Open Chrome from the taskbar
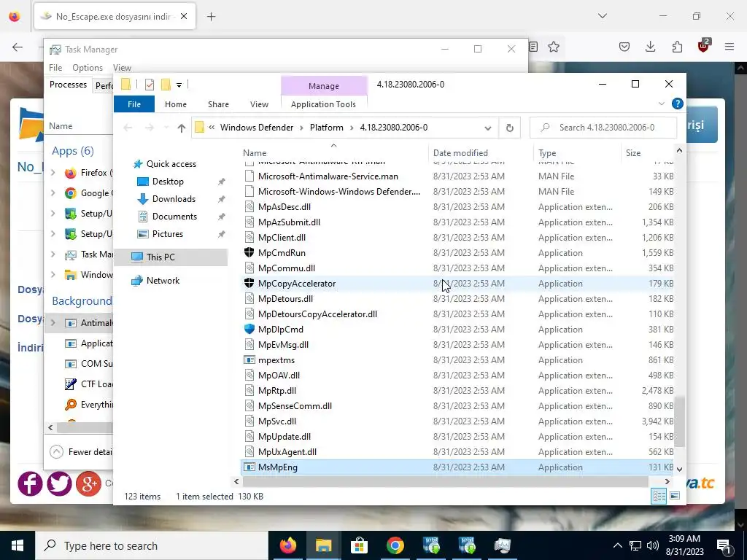 (x=395, y=545)
